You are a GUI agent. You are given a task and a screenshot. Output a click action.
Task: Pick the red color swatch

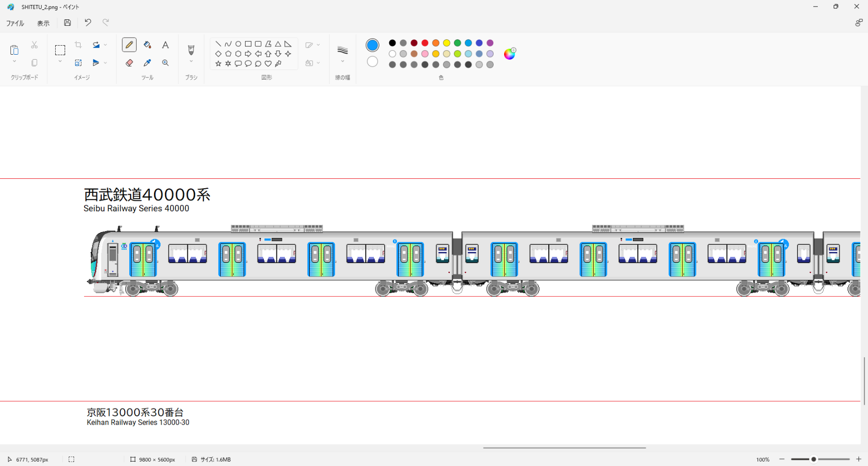tap(425, 43)
